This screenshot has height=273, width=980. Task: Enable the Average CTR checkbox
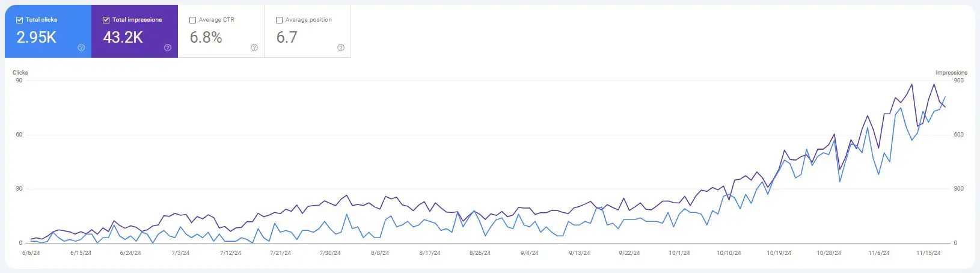tap(192, 20)
